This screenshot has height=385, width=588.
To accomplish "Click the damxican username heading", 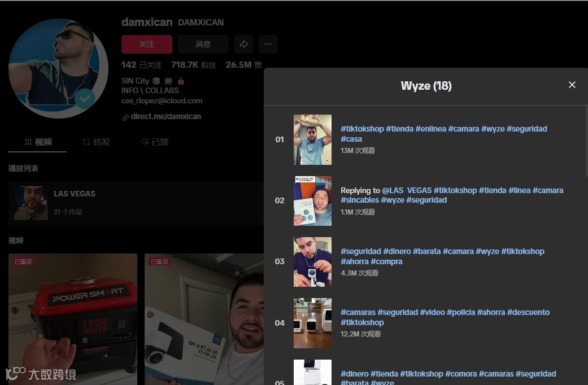I will click(x=147, y=22).
